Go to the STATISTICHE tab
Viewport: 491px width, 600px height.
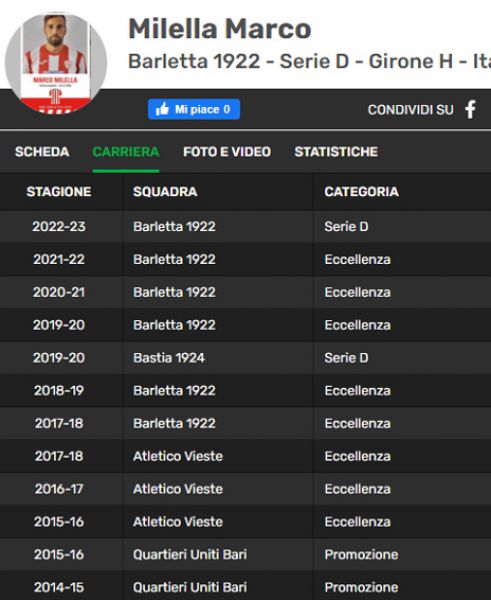coord(336,152)
